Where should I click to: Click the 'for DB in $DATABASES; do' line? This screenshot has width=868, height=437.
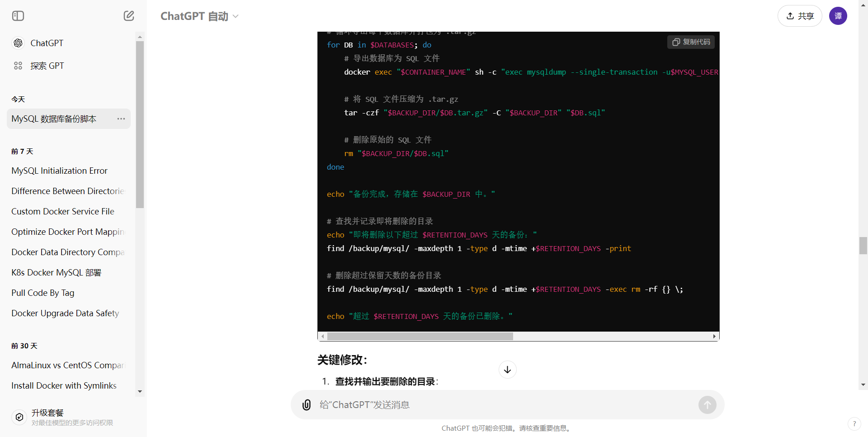coord(379,45)
